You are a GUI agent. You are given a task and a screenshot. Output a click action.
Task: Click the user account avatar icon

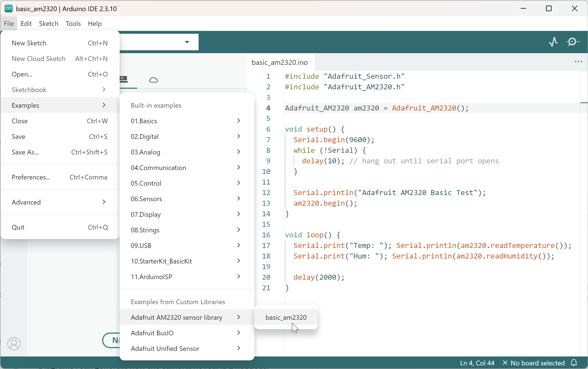14,344
